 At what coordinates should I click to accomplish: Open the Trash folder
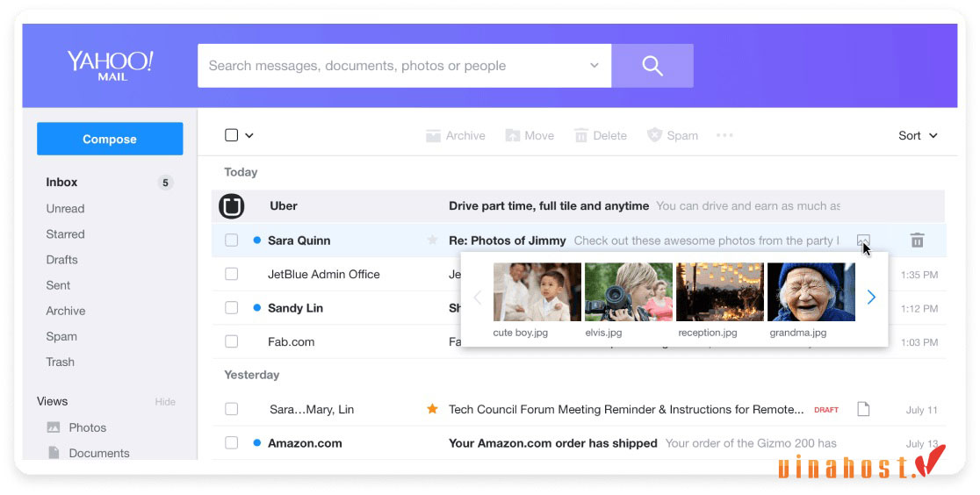[x=60, y=362]
